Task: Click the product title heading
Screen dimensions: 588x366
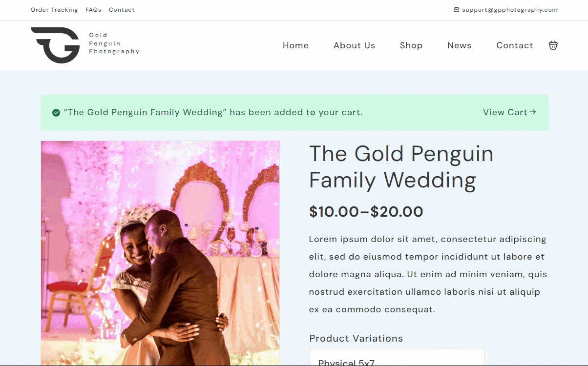Action: pos(401,167)
